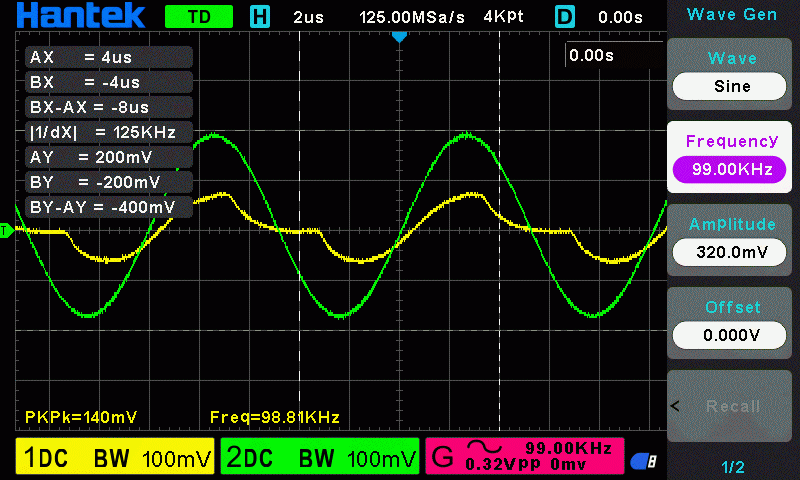Collapse the menu with the left arrow
Screen dimensions: 800x480
click(675, 406)
